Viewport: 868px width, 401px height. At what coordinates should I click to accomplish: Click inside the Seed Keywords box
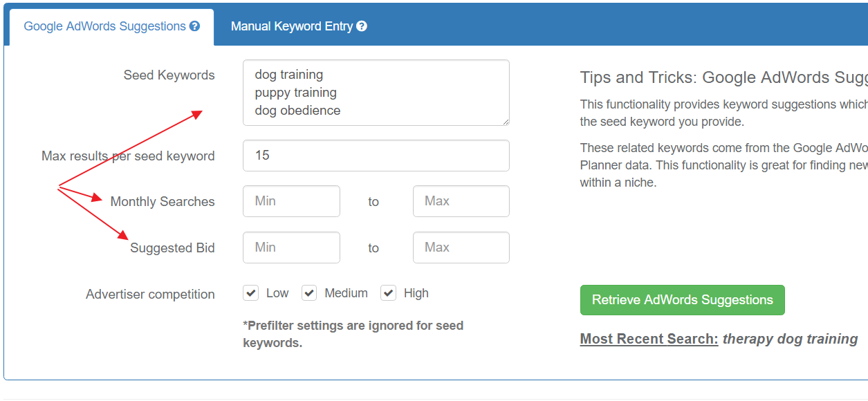(376, 93)
